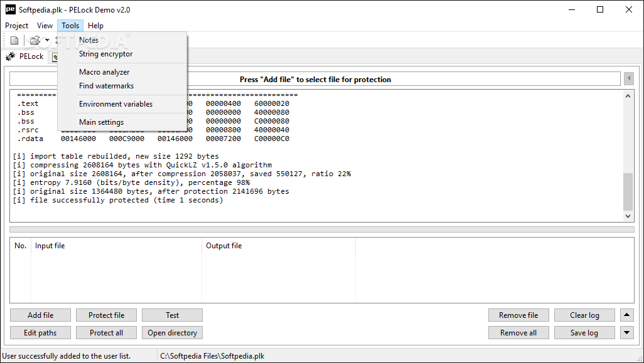Choose Notes from the Tools menu
The width and height of the screenshot is (644, 363).
(122, 39)
